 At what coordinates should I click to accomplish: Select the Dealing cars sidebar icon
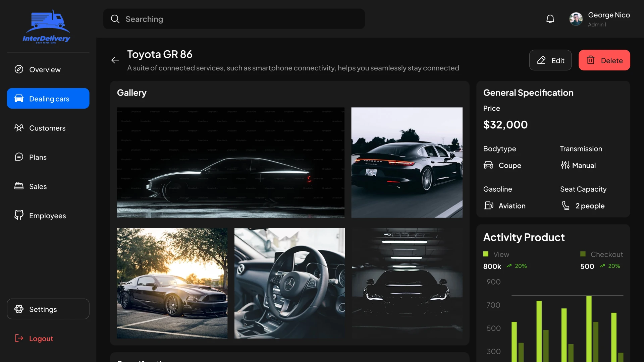point(19,98)
